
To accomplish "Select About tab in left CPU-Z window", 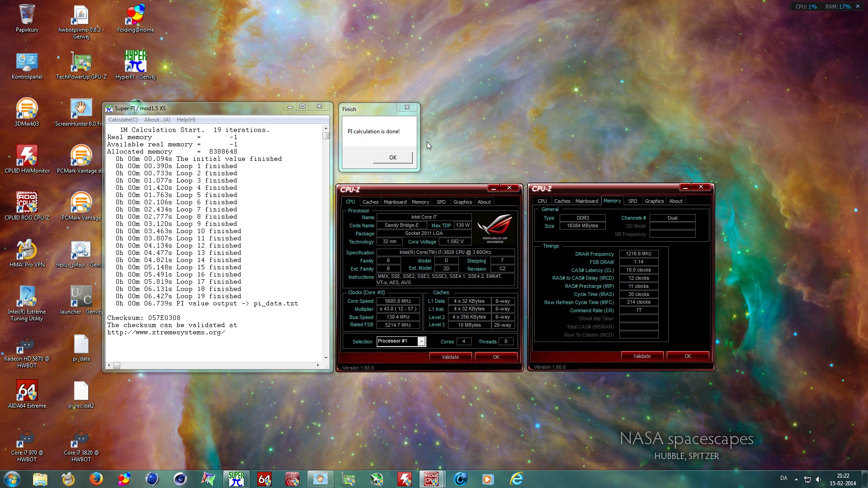I will [484, 202].
